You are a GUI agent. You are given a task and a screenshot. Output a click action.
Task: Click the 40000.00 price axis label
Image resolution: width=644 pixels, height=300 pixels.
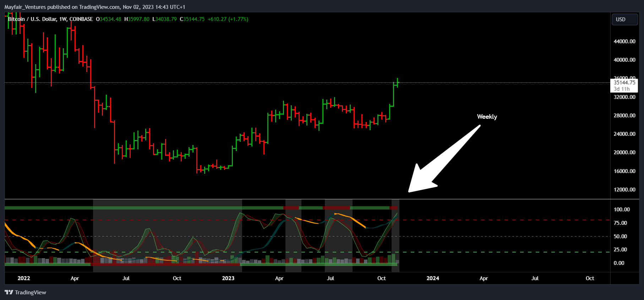(624, 60)
